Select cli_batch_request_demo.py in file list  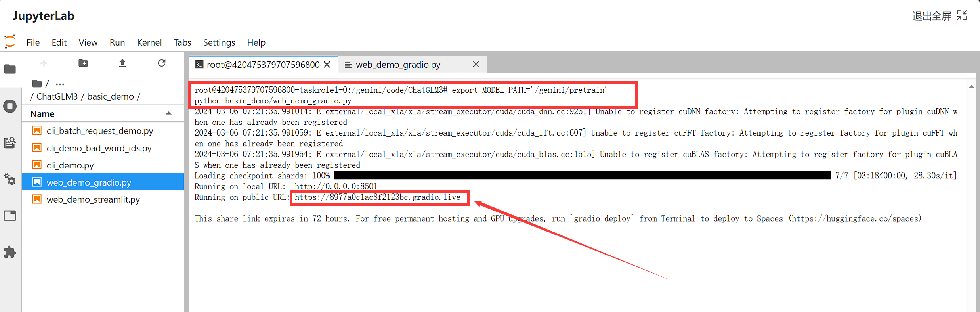click(x=103, y=130)
